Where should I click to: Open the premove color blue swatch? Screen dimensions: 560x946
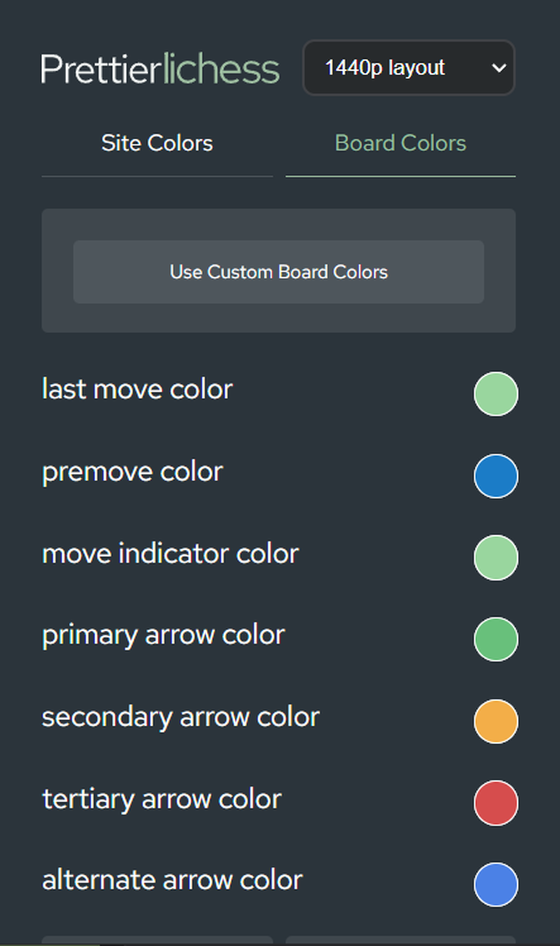(x=495, y=475)
